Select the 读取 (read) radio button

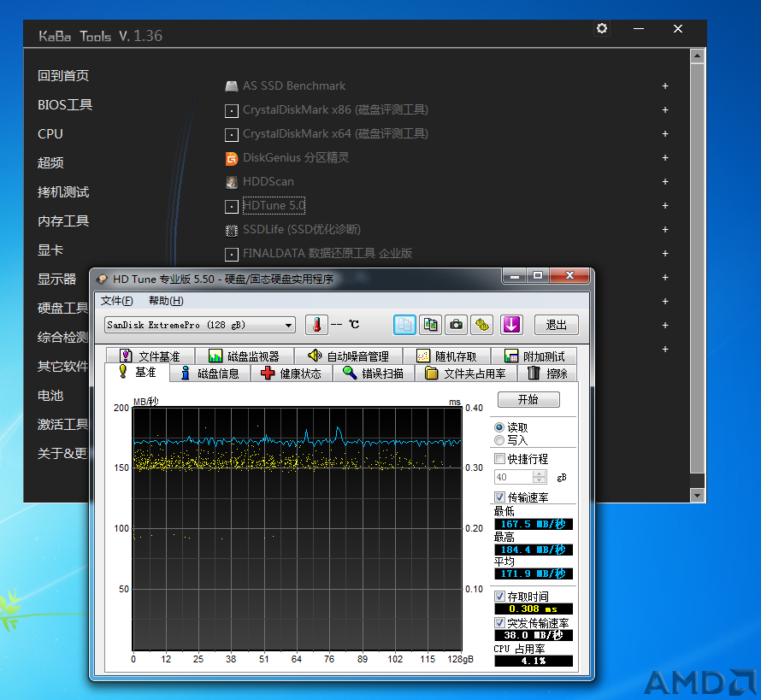pyautogui.click(x=498, y=427)
